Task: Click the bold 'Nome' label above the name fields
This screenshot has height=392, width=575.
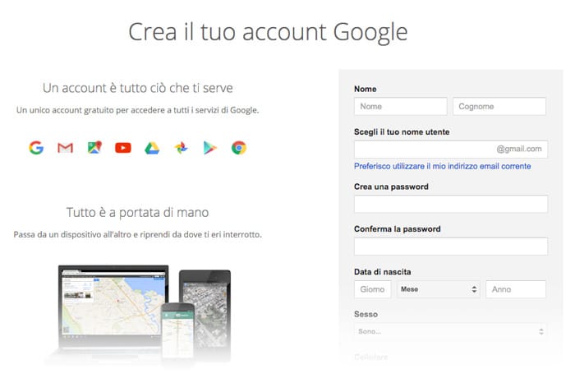Action: [366, 90]
